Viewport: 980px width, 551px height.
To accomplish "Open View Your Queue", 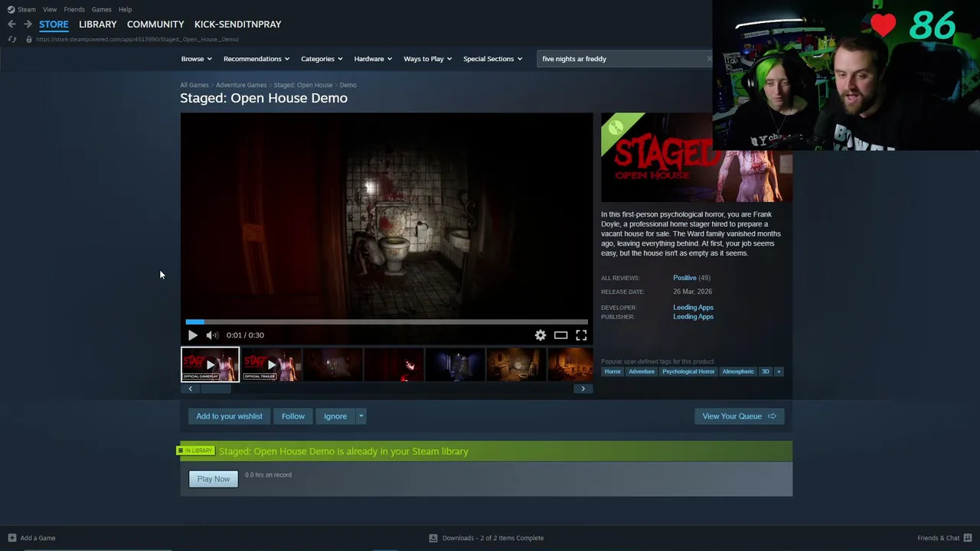I will (739, 416).
